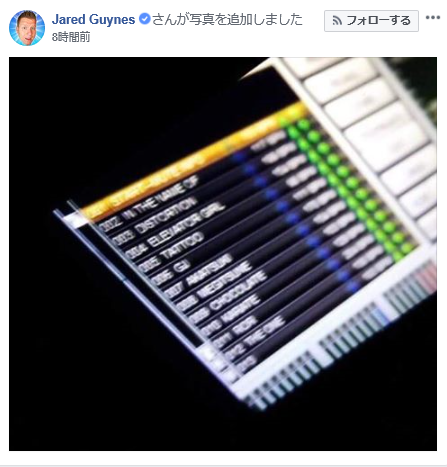Click the フォローする follow button

[x=371, y=21]
